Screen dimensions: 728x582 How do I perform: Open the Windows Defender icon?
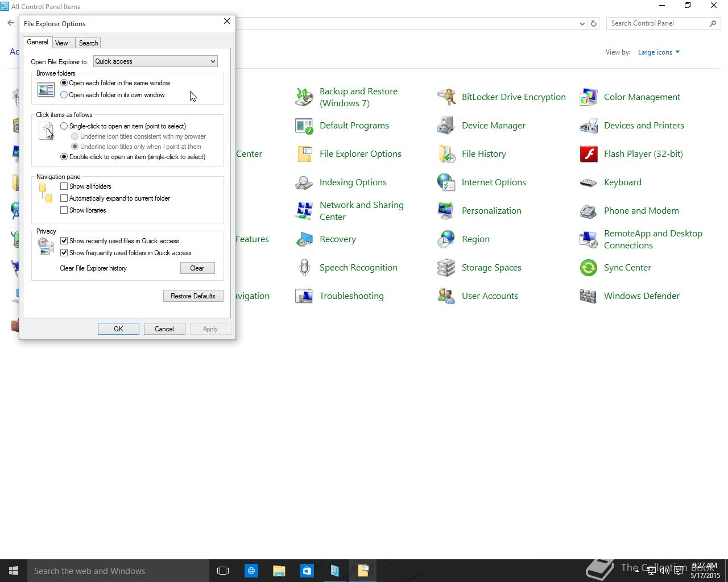[x=589, y=296]
